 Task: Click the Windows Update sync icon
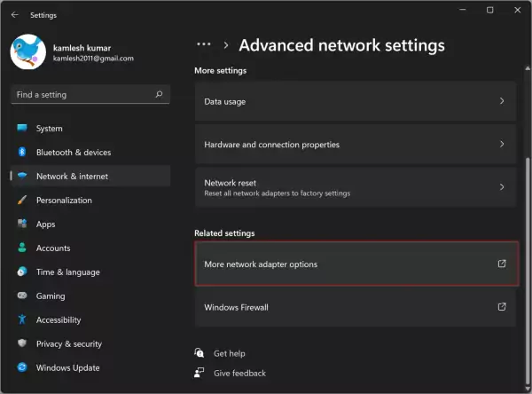[x=22, y=367]
